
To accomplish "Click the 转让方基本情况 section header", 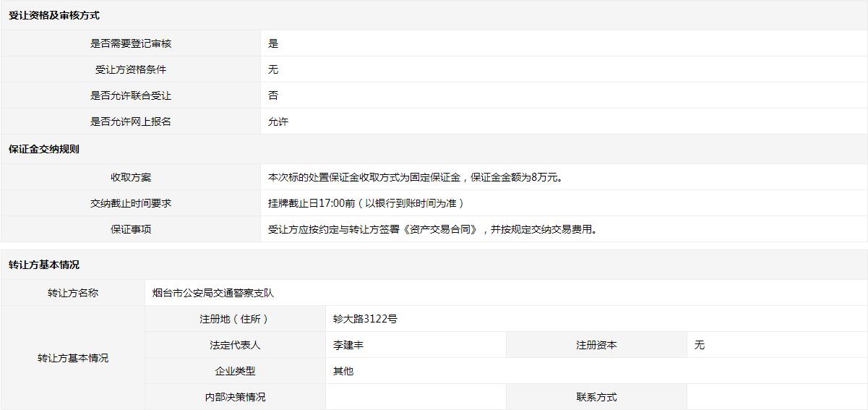I will tap(44, 265).
